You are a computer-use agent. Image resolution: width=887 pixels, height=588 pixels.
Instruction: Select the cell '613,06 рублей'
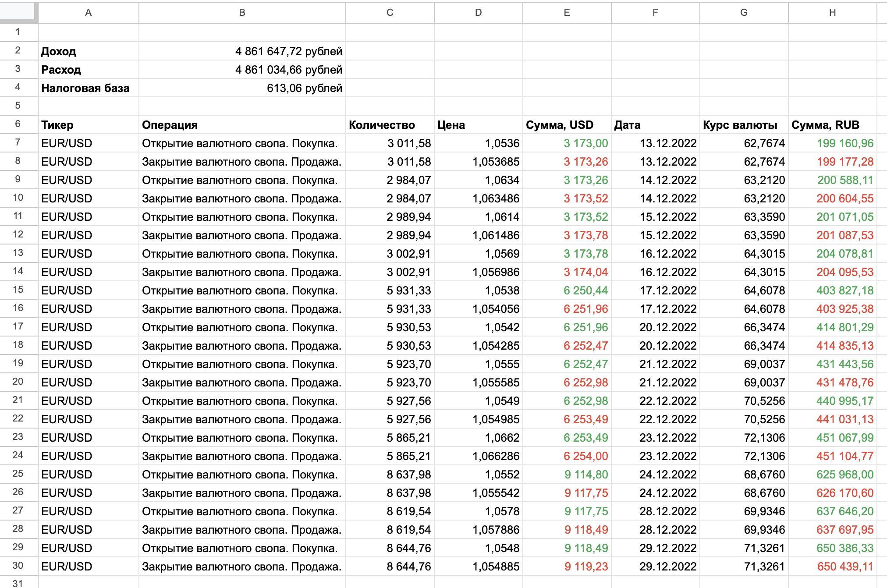(242, 88)
